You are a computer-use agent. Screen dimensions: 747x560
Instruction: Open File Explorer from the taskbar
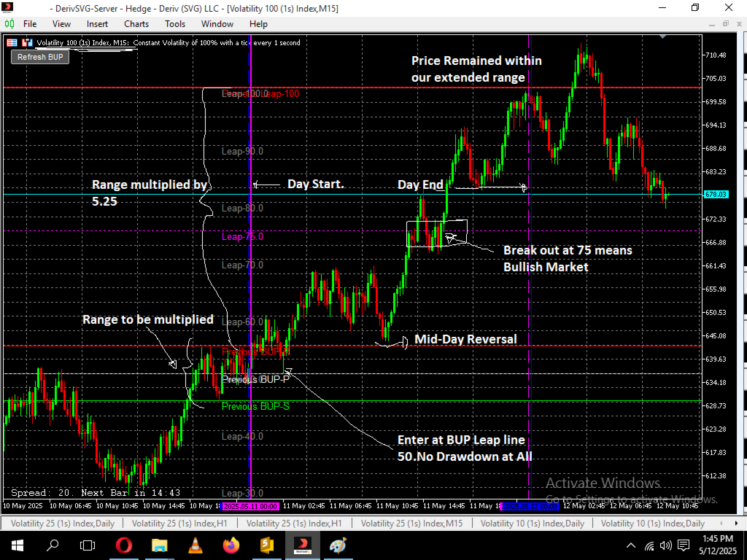pyautogui.click(x=160, y=545)
